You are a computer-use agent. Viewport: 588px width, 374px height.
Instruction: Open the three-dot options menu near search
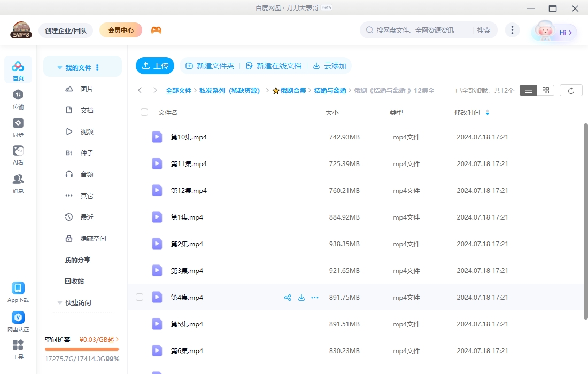pos(512,30)
